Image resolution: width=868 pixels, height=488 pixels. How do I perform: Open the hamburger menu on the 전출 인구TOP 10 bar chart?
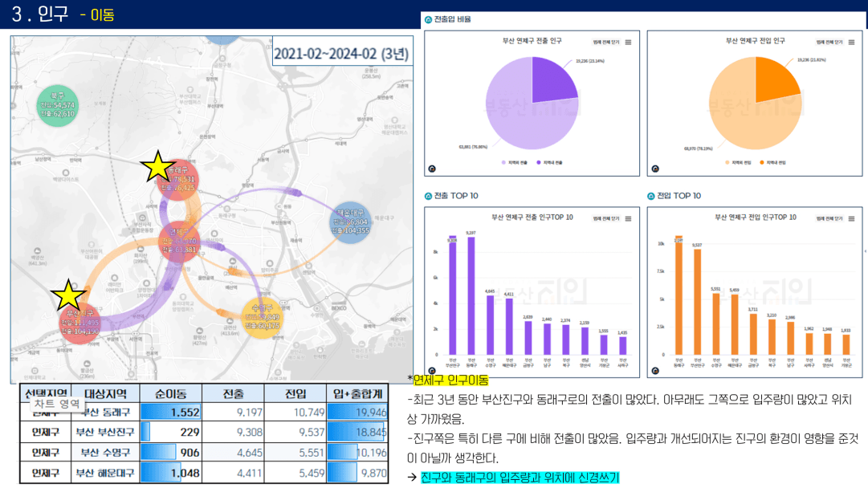[628, 218]
